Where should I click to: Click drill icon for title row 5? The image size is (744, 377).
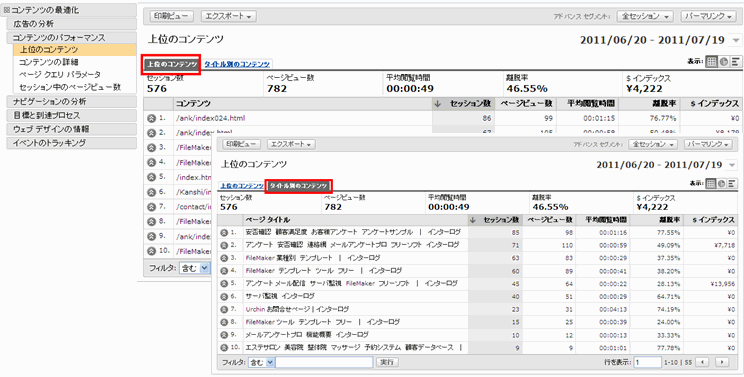224,284
